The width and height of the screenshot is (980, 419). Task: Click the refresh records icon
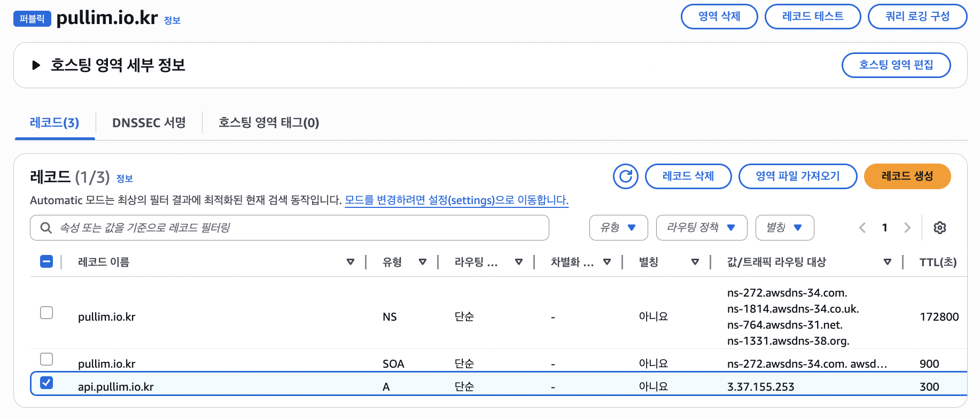coord(625,176)
